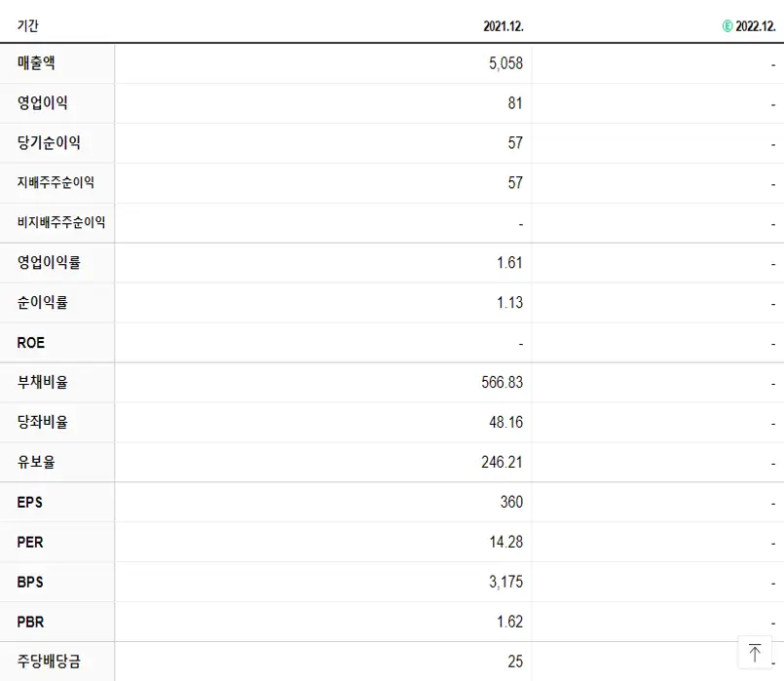Click the 당좌비율 row label
The height and width of the screenshot is (681, 784).
(x=41, y=422)
